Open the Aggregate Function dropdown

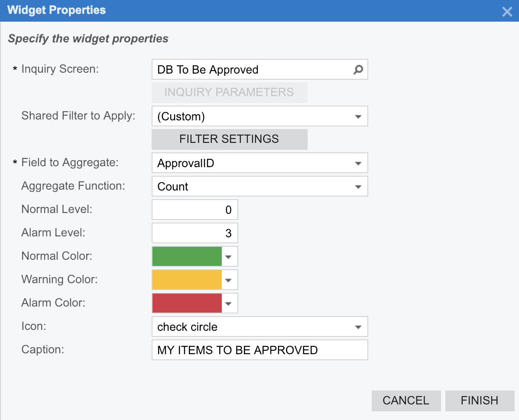[x=358, y=187]
